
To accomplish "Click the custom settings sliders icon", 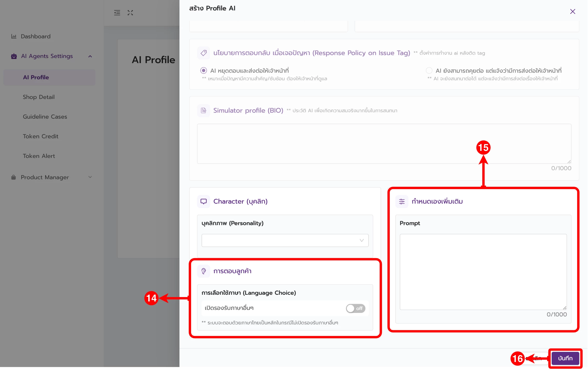I will (402, 201).
